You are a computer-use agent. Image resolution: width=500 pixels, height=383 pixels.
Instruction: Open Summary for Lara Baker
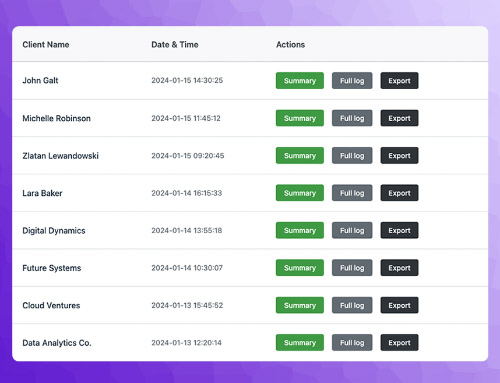click(300, 193)
